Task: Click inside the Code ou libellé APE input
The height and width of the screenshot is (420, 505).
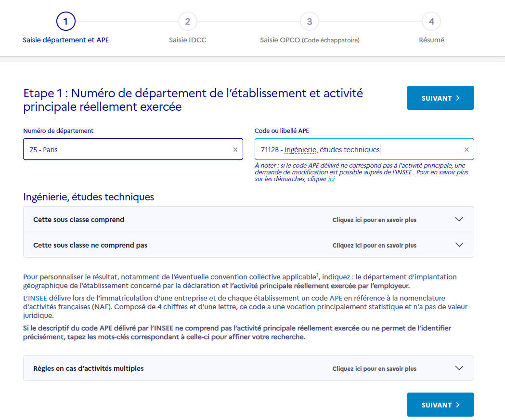Action: [356, 150]
